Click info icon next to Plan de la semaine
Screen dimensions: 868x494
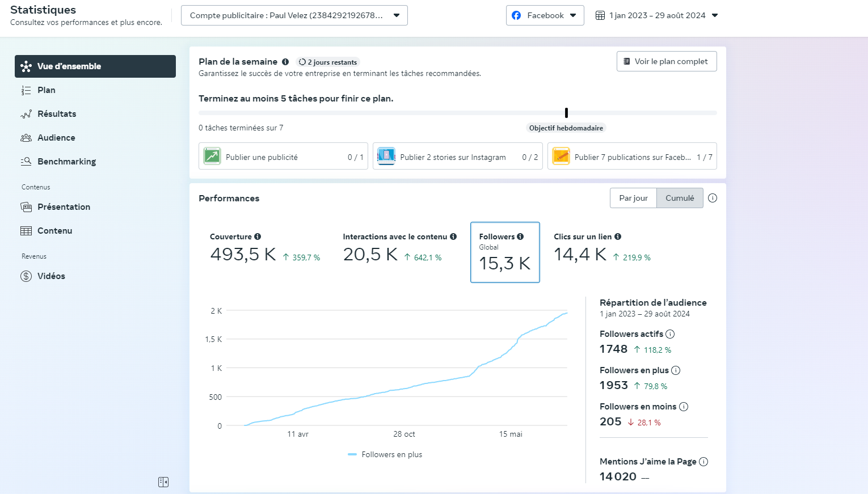click(x=285, y=62)
